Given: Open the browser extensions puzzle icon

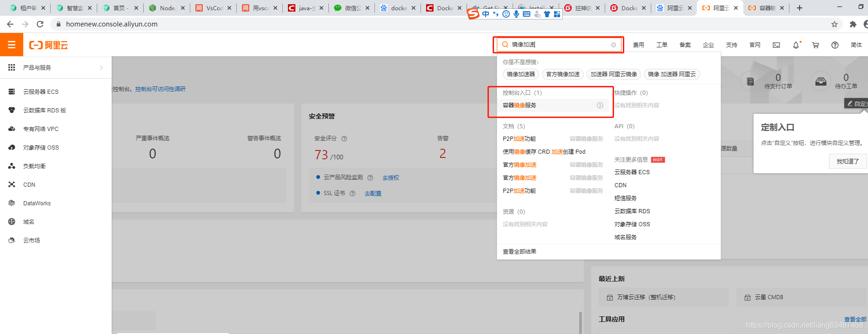Looking at the screenshot, I should click(x=853, y=24).
